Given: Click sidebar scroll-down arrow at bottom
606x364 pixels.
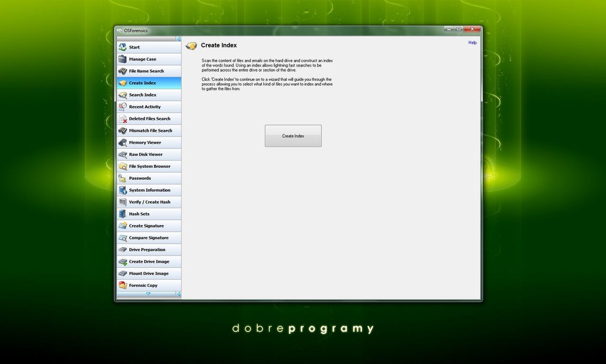Looking at the screenshot, I should 148,294.
